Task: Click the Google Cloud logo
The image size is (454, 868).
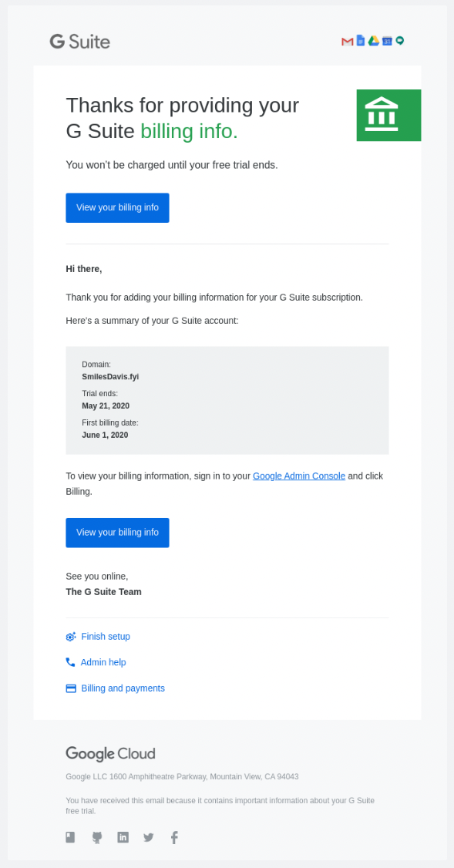Action: (111, 753)
